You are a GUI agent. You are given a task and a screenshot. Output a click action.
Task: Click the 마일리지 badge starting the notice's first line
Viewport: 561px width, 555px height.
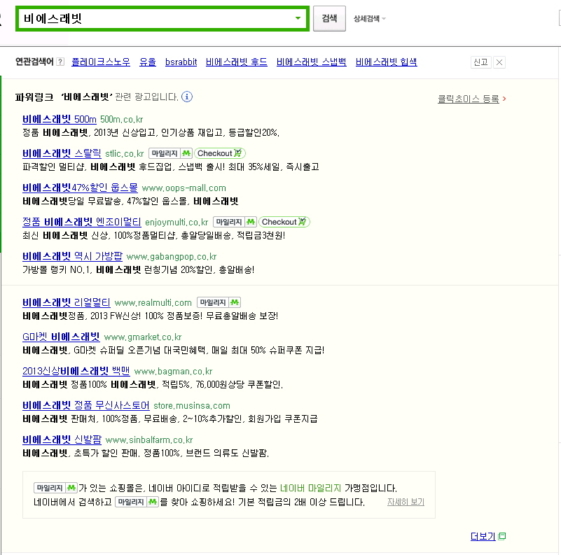tap(55, 488)
